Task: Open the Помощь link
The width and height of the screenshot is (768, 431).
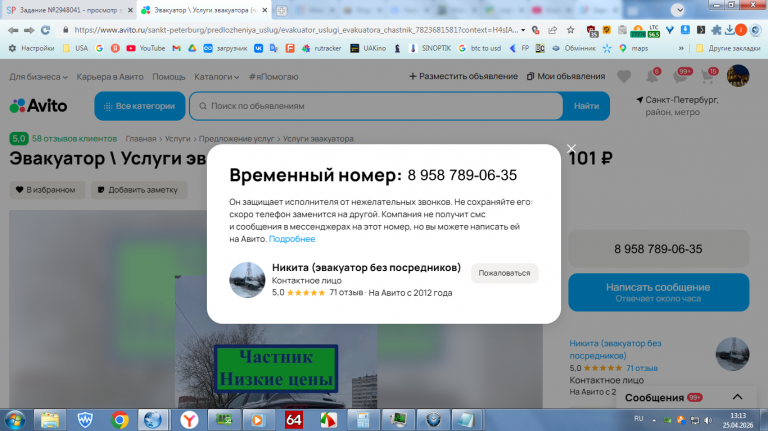Action: pos(169,77)
